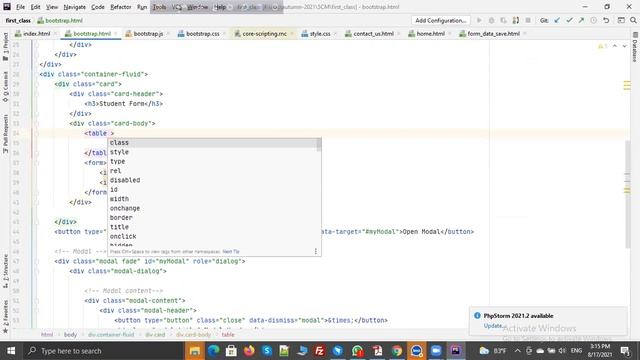Switch to bootstrap.css editor tab

(x=202, y=34)
